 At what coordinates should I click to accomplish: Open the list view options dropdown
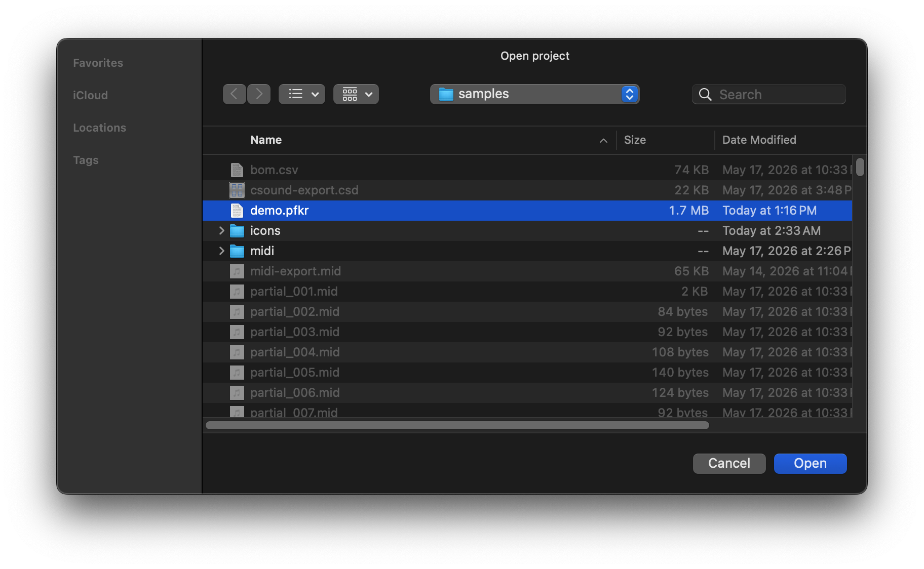coord(302,94)
